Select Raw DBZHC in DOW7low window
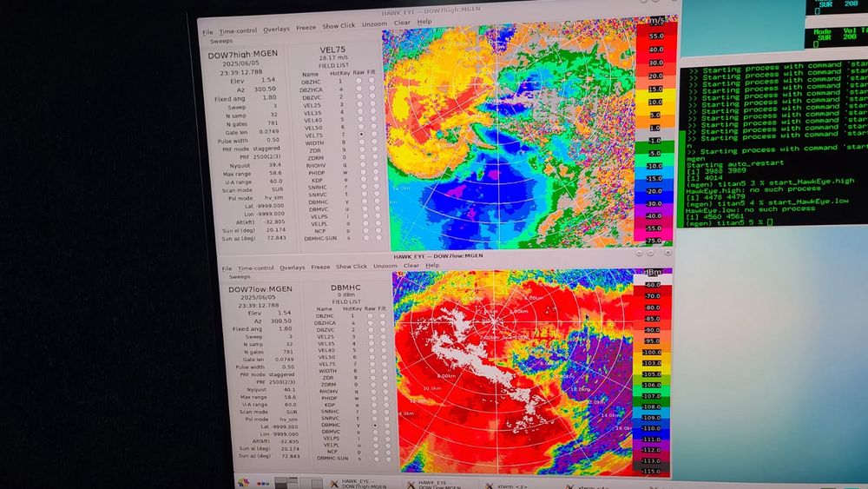 [371, 315]
